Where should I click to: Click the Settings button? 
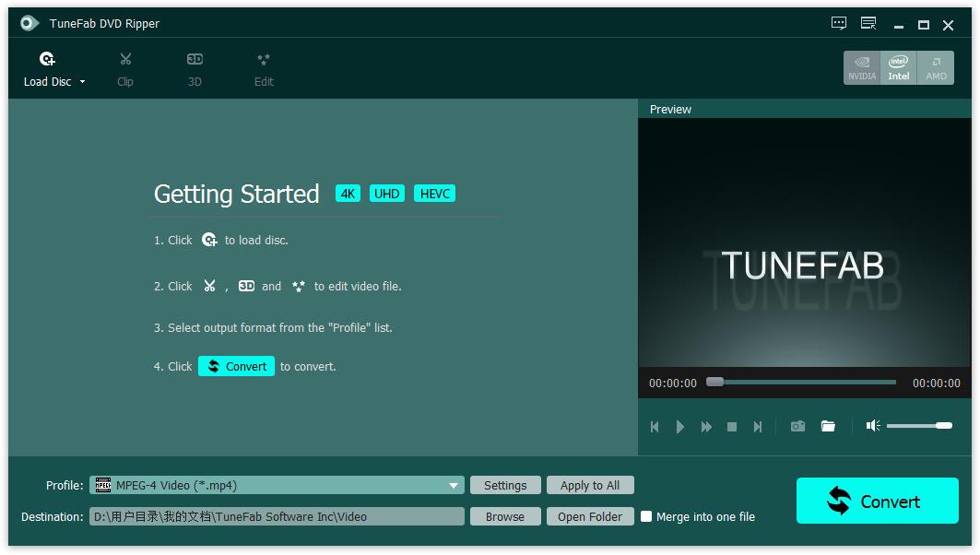coord(505,485)
